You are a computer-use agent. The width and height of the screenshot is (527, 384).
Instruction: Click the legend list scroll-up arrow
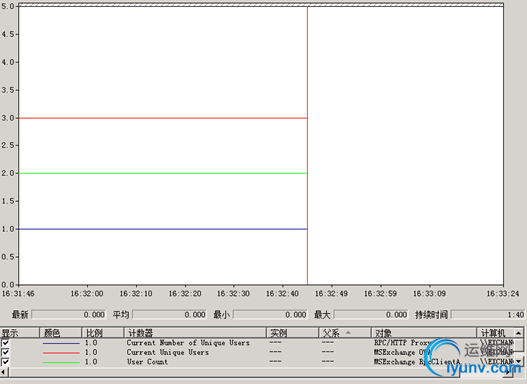[x=519, y=333]
